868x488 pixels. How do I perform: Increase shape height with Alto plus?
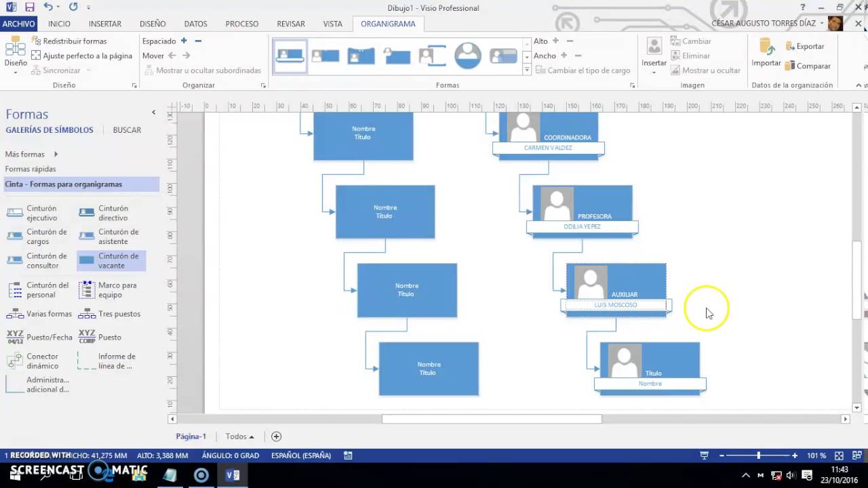[555, 41]
